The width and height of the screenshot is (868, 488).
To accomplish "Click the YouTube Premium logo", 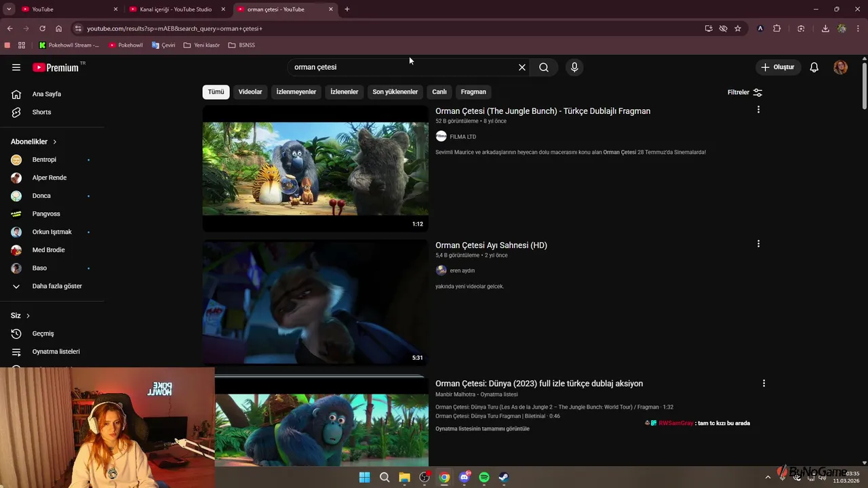I will (x=56, y=67).
